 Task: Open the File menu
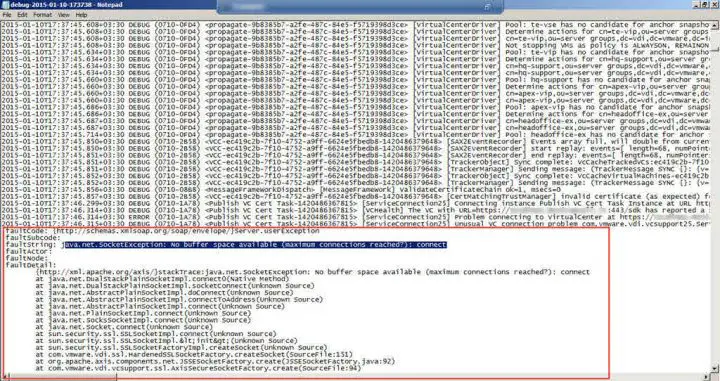point(7,15)
